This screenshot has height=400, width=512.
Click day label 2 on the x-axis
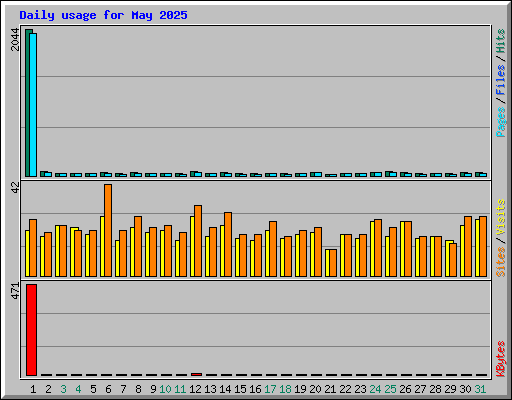[48, 389]
